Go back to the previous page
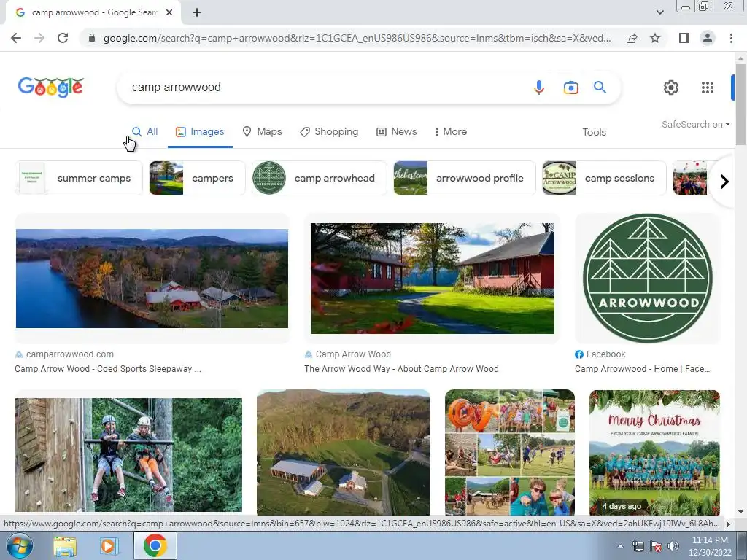 (16, 38)
